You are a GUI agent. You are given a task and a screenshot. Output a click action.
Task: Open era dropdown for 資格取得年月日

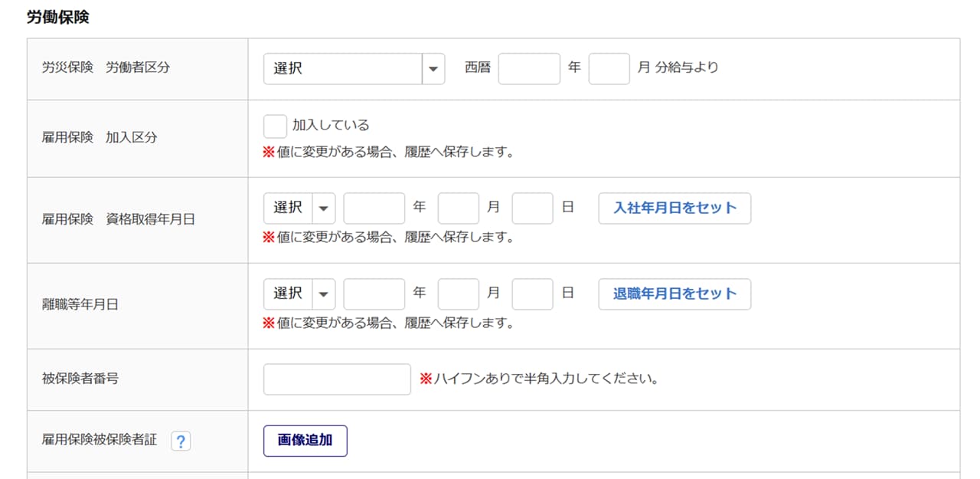299,208
